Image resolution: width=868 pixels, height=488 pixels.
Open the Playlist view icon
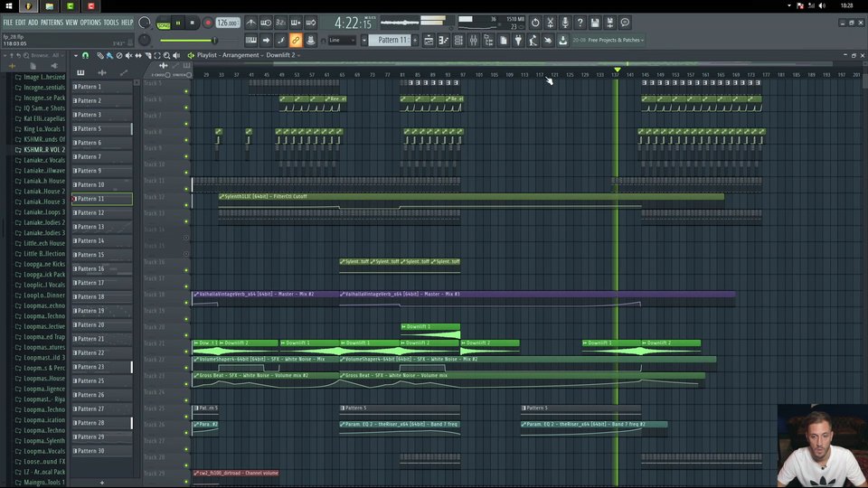click(x=429, y=40)
